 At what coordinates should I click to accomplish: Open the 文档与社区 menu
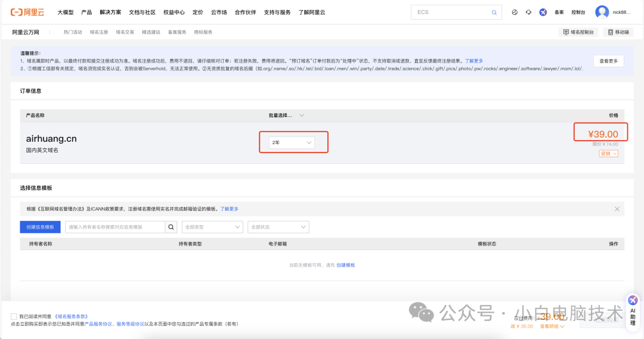tap(142, 13)
